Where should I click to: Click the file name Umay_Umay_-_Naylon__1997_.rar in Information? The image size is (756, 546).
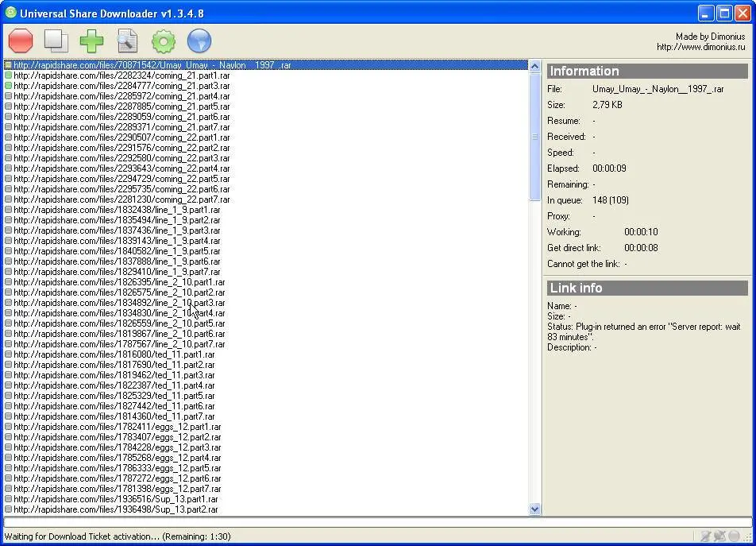pyautogui.click(x=658, y=89)
